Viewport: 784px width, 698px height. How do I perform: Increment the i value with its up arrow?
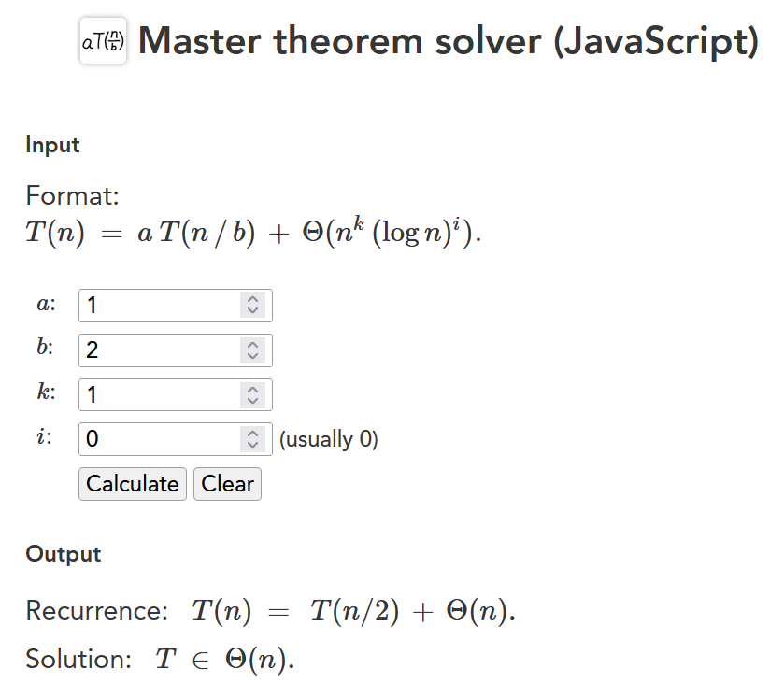pyautogui.click(x=254, y=433)
